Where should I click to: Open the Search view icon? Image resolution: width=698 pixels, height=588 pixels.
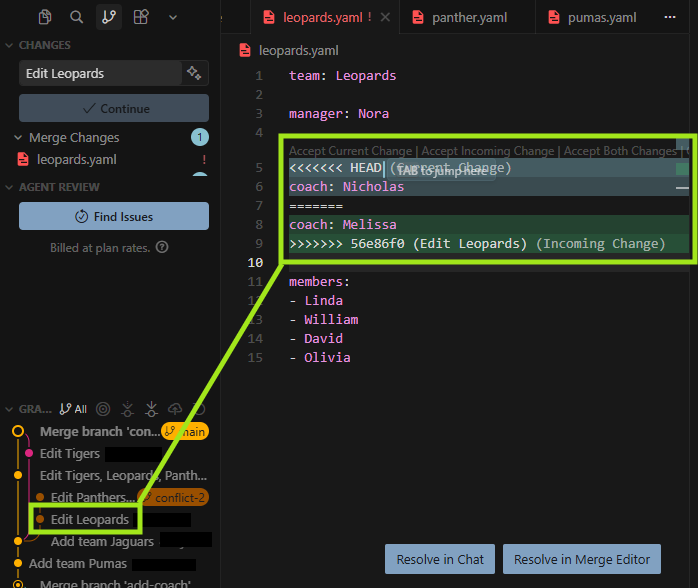77,17
